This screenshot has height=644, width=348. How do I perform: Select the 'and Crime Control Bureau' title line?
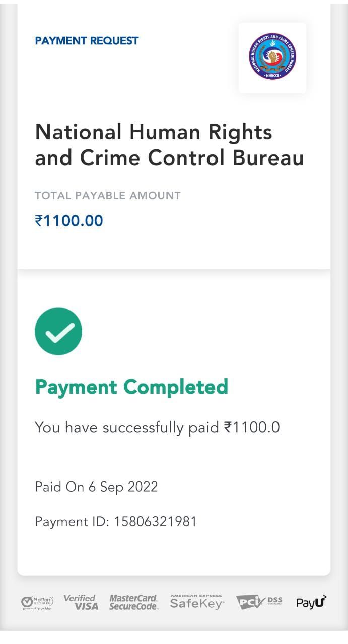pos(169,158)
